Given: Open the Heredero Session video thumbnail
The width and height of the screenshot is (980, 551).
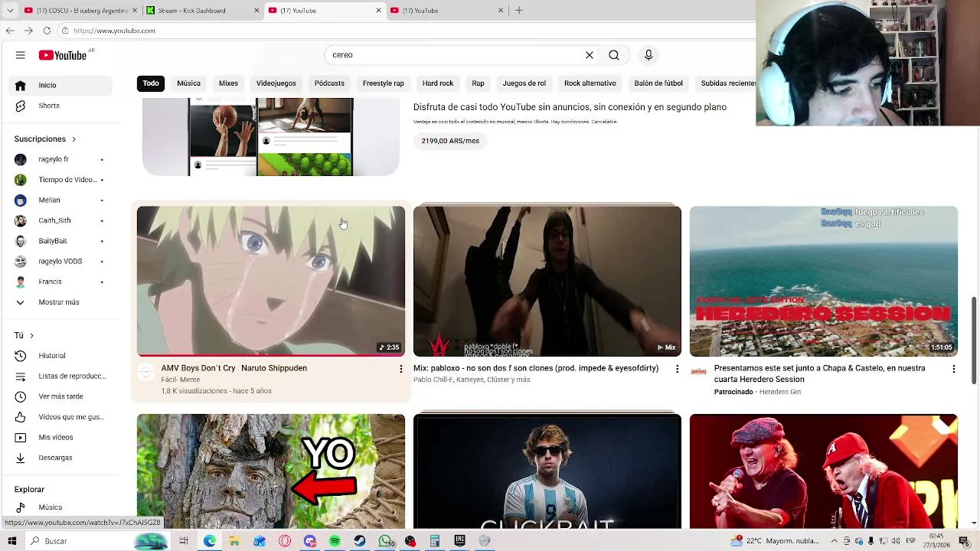Looking at the screenshot, I should coord(824,281).
